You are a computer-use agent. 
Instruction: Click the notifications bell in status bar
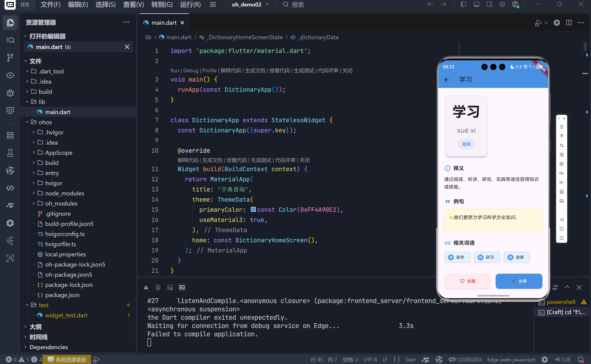(x=580, y=359)
